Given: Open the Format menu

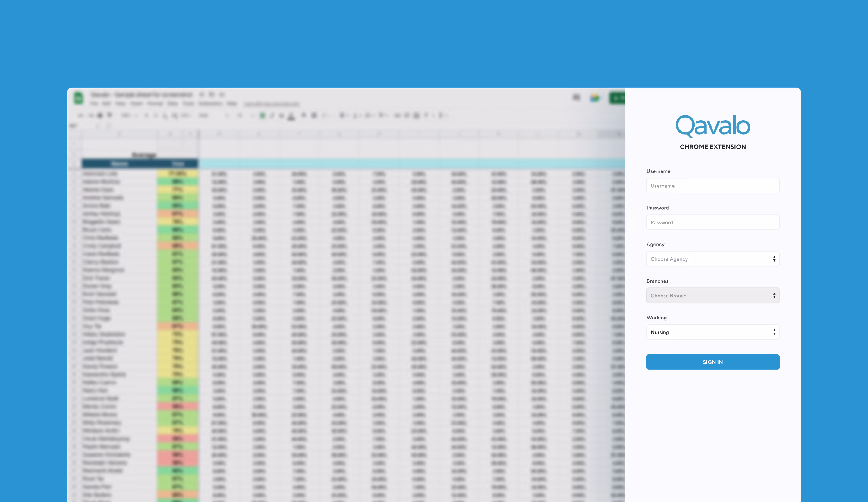Looking at the screenshot, I should [156, 104].
